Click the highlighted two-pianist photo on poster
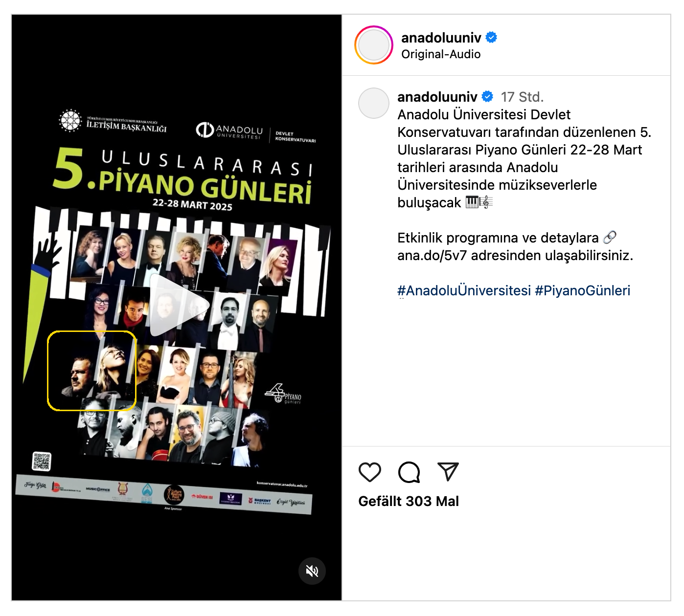The width and height of the screenshot is (684, 616). (x=92, y=371)
